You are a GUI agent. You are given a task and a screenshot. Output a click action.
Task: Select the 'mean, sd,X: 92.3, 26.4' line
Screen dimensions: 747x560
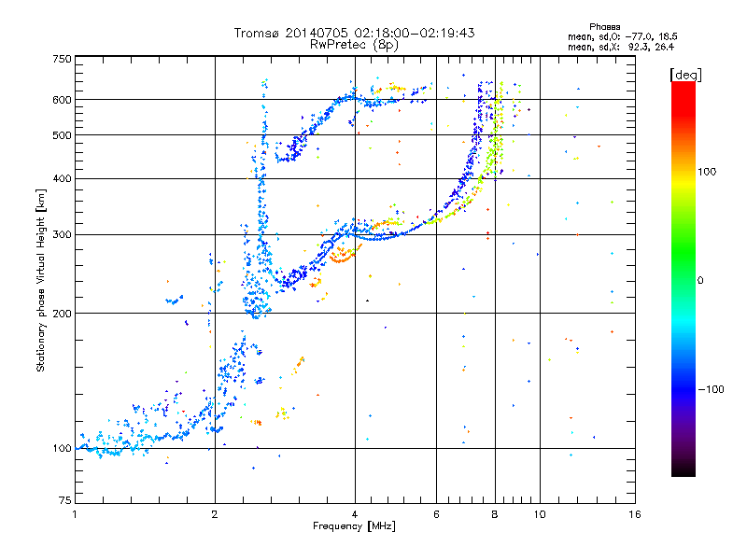(x=621, y=47)
